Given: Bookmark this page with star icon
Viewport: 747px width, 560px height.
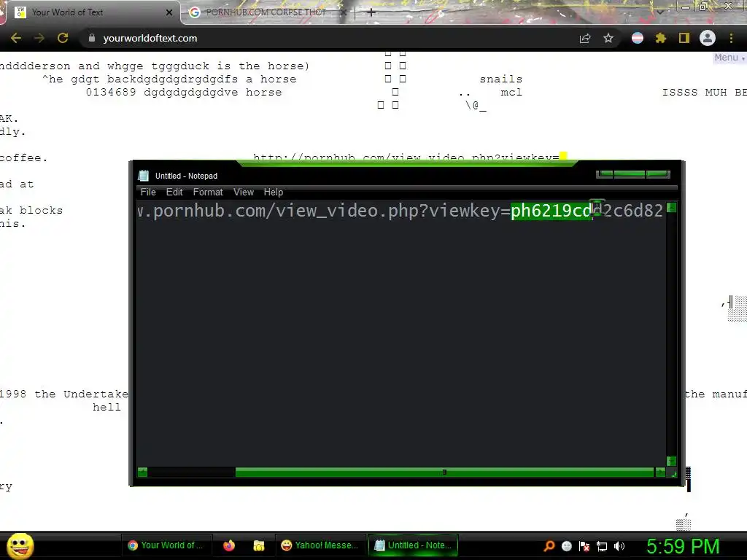Looking at the screenshot, I should [x=608, y=38].
